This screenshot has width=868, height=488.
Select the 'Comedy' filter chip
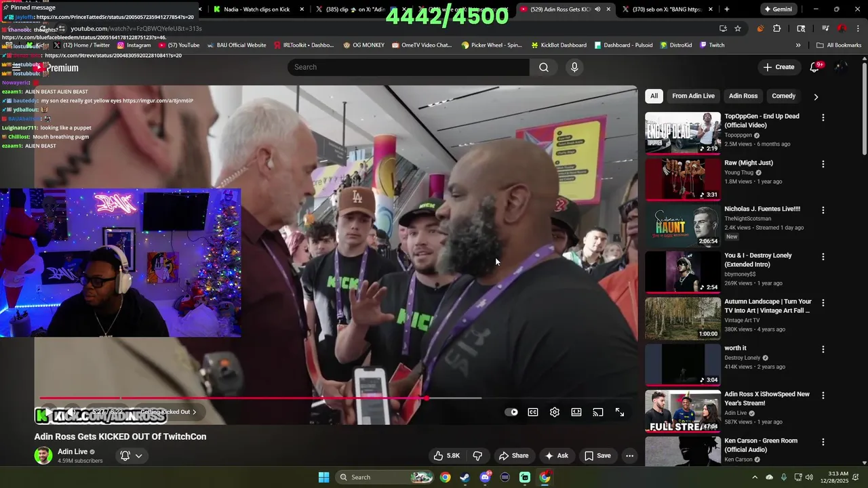pyautogui.click(x=783, y=96)
